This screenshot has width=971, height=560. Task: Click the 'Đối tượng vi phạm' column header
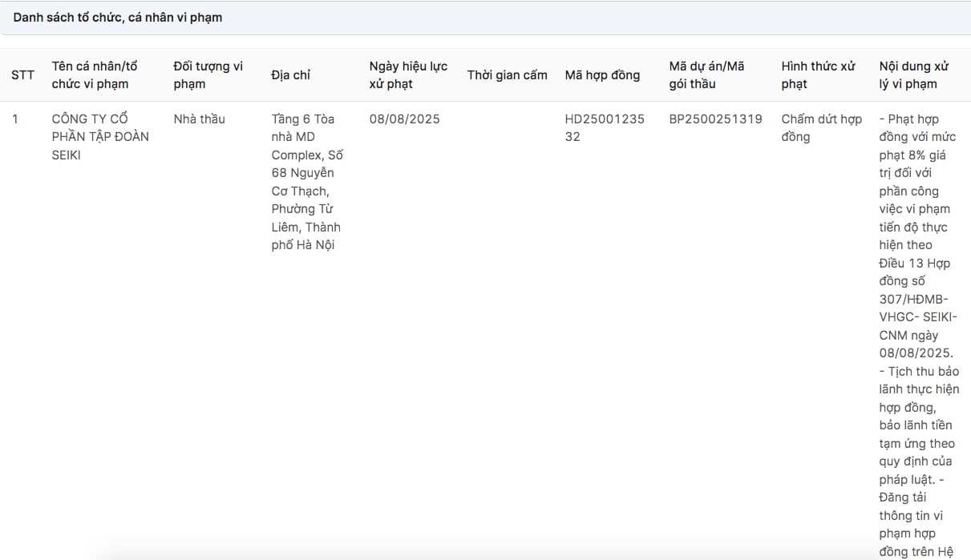click(208, 75)
